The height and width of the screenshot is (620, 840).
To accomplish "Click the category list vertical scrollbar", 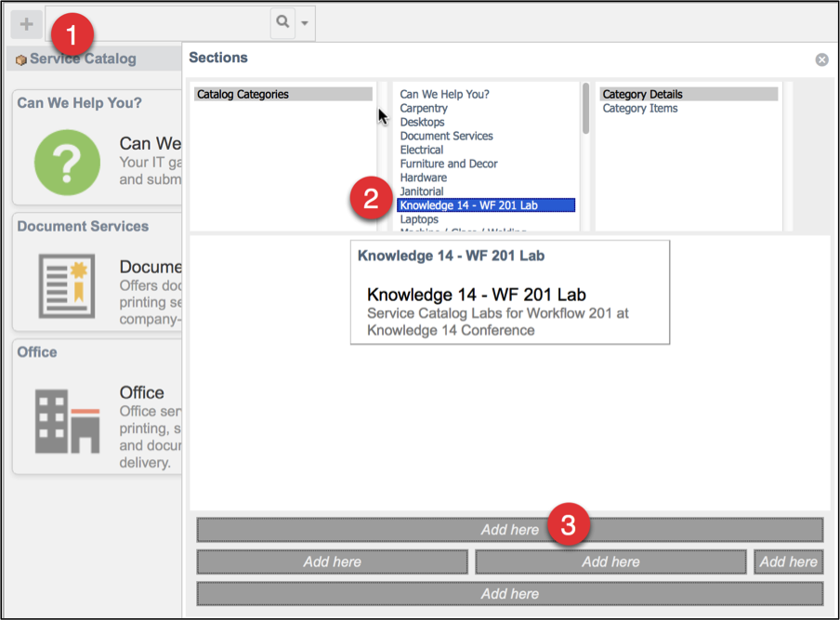I will [x=585, y=108].
